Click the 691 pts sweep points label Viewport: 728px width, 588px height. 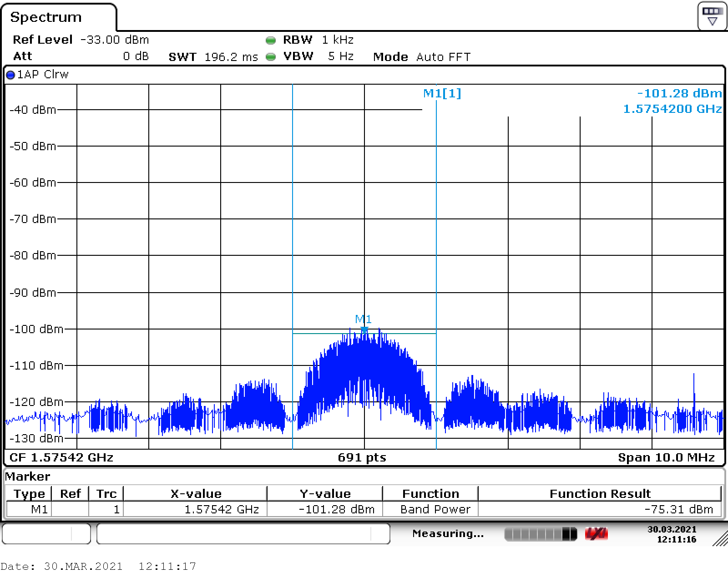tap(362, 457)
